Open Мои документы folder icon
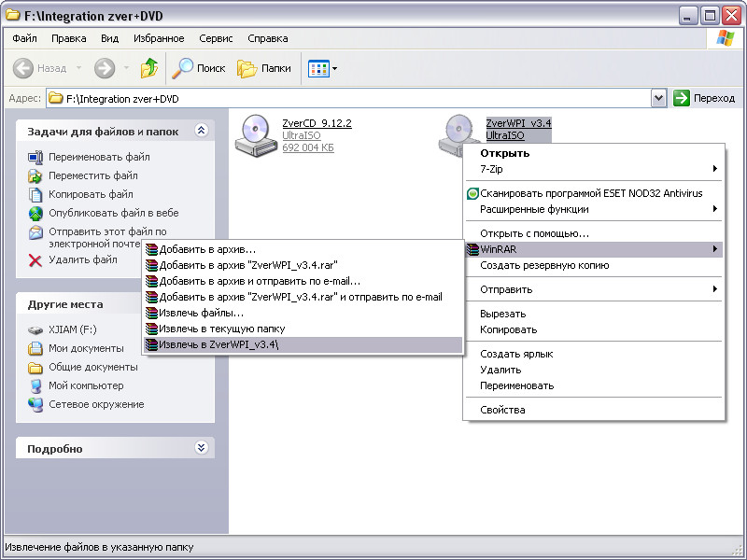This screenshot has height=560, width=747. click(35, 348)
